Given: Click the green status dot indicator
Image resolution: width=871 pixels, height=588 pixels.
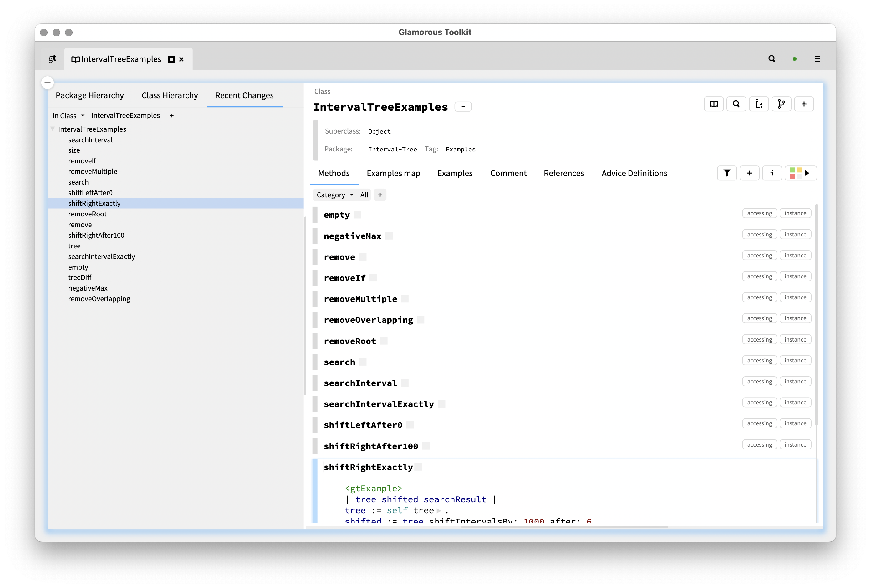Looking at the screenshot, I should [x=794, y=59].
